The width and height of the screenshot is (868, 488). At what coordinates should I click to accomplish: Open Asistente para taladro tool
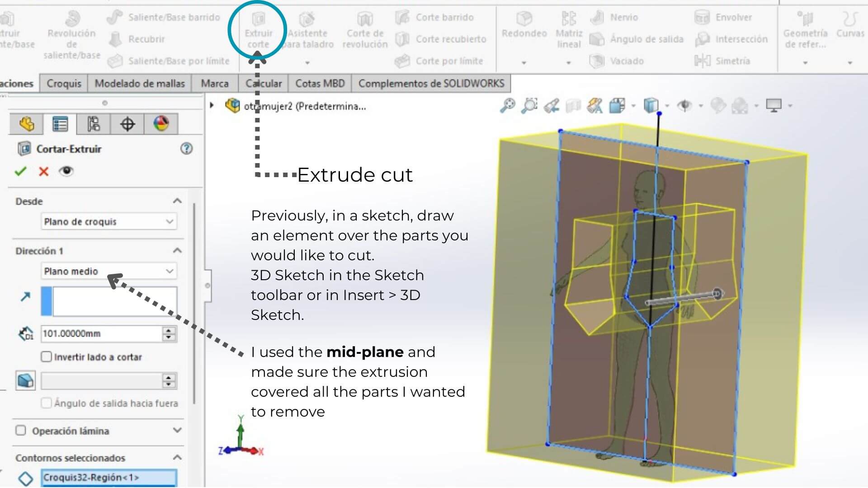click(308, 30)
